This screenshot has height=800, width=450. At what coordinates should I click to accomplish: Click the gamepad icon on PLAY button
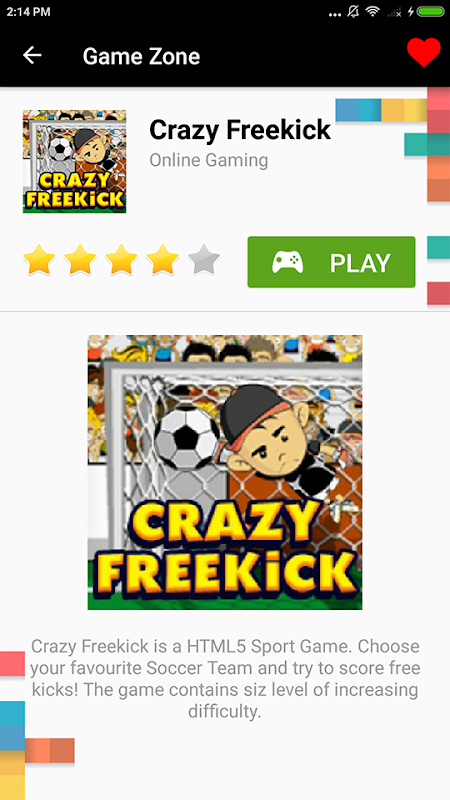[287, 262]
